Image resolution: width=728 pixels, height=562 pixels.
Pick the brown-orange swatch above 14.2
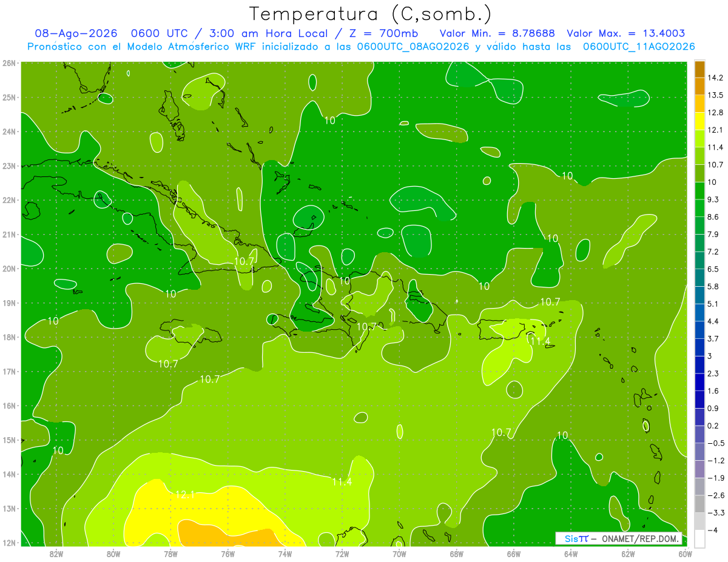point(699,69)
